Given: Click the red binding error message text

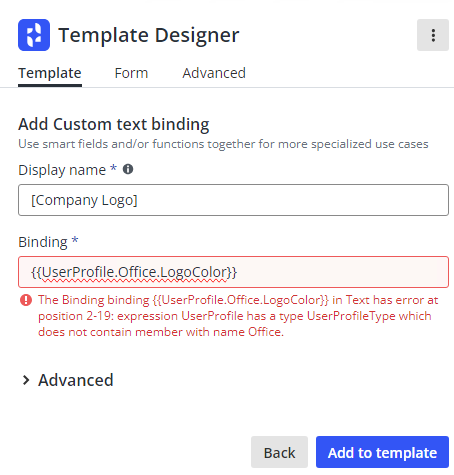Looking at the screenshot, I should click(238, 316).
